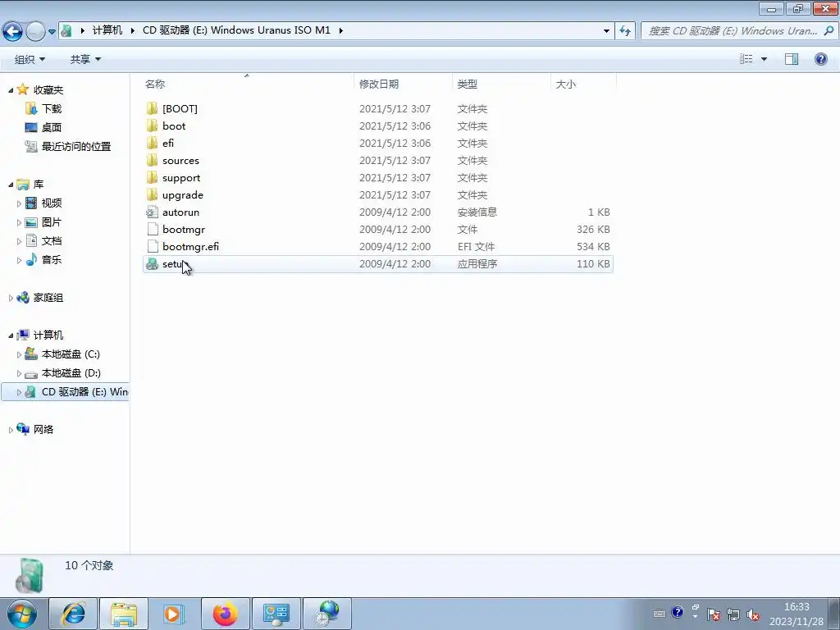The height and width of the screenshot is (630, 840).
Task: Change the view with the view icon
Action: pyautogui.click(x=746, y=59)
